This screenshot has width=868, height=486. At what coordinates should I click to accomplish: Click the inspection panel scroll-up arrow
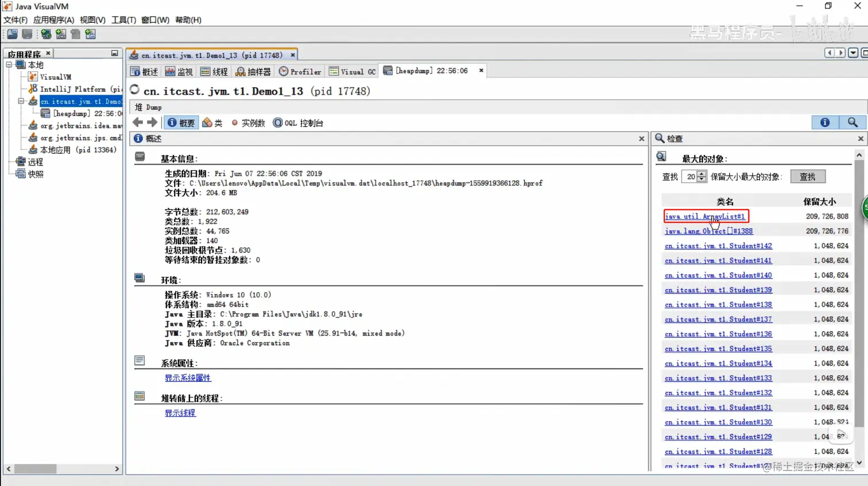click(x=859, y=155)
